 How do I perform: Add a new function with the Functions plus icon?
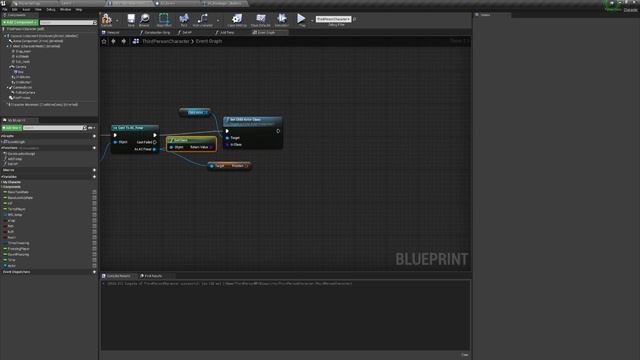pyautogui.click(x=94, y=148)
